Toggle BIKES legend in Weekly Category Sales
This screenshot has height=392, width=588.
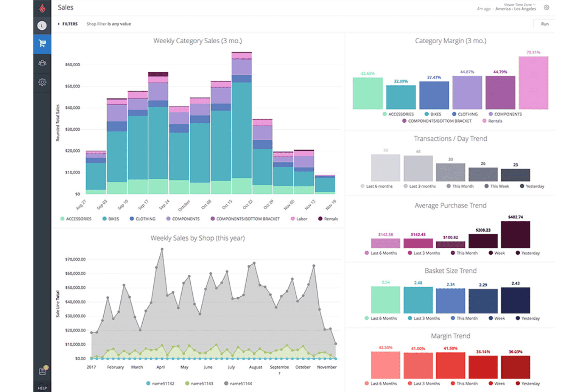tap(111, 219)
